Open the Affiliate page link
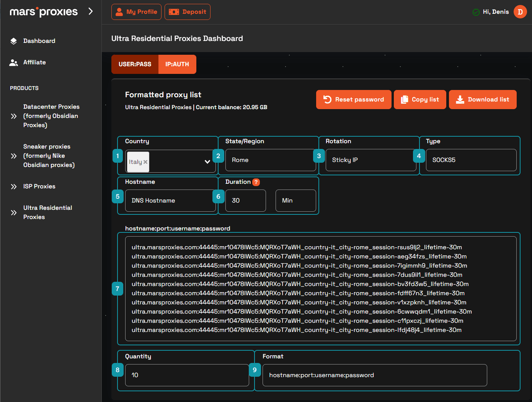Image resolution: width=532 pixels, height=402 pixels. click(34, 62)
